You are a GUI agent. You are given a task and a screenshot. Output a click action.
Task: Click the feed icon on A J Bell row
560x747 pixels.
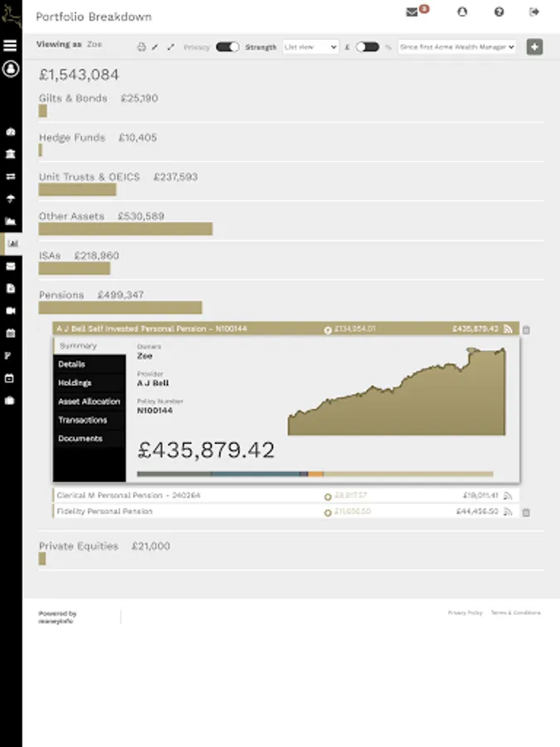pyautogui.click(x=508, y=329)
